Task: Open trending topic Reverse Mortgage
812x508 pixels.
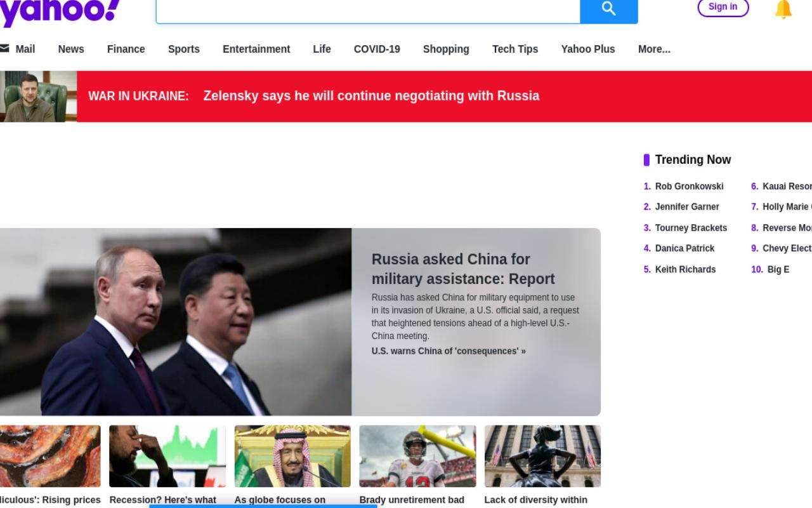Action: (787, 228)
